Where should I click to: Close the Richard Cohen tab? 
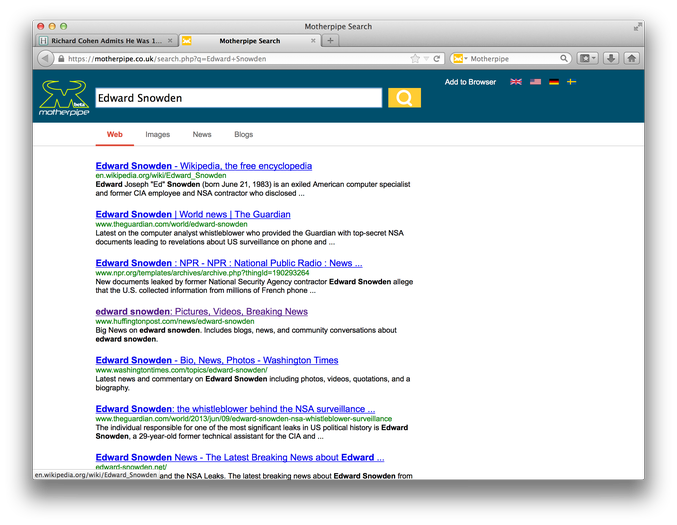point(170,41)
